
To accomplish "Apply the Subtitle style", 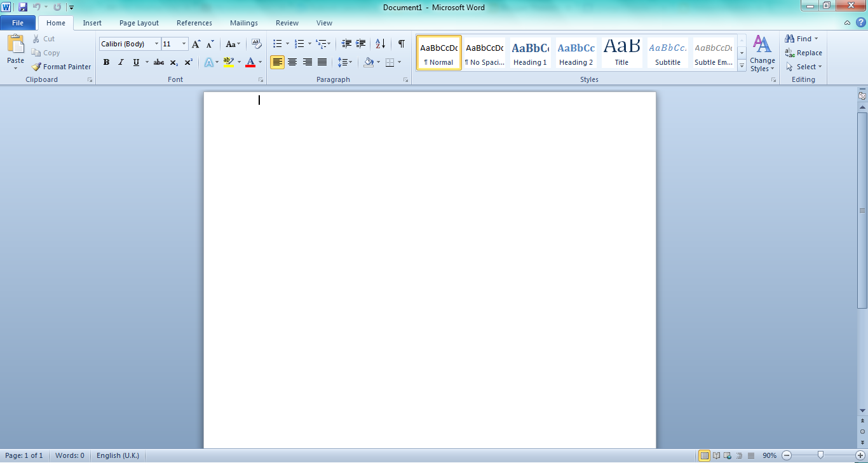I will (668, 53).
